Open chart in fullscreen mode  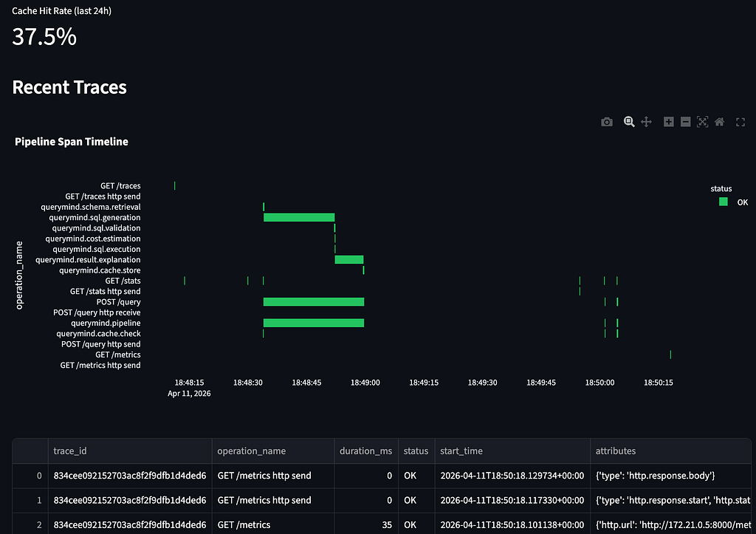tap(740, 122)
